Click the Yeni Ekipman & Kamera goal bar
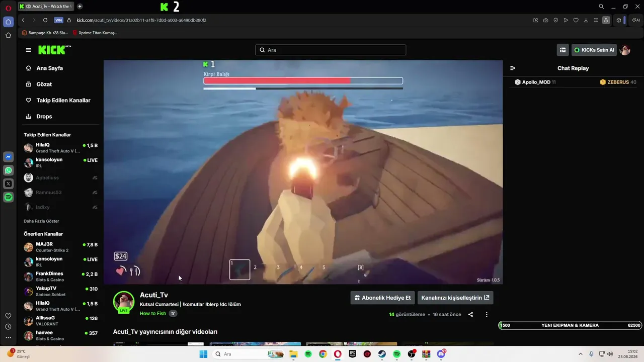 click(570, 325)
